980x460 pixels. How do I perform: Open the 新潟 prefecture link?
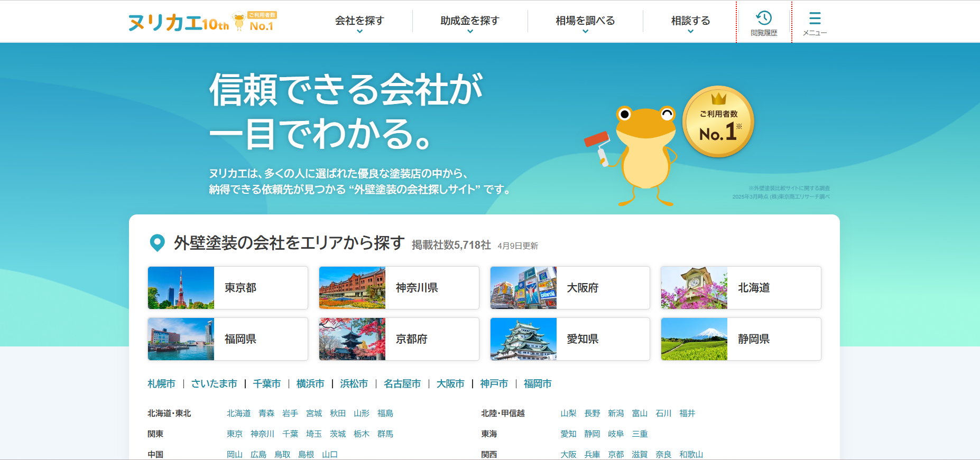616,414
